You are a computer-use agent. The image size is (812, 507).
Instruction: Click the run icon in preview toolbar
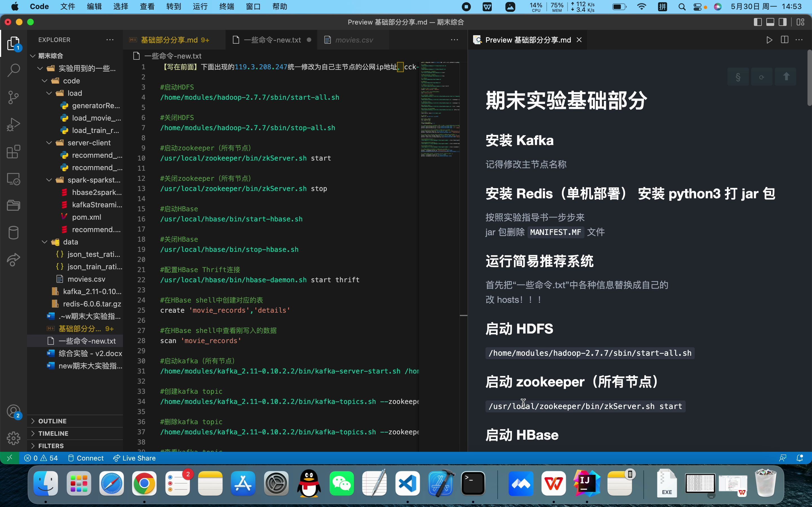coord(769,40)
